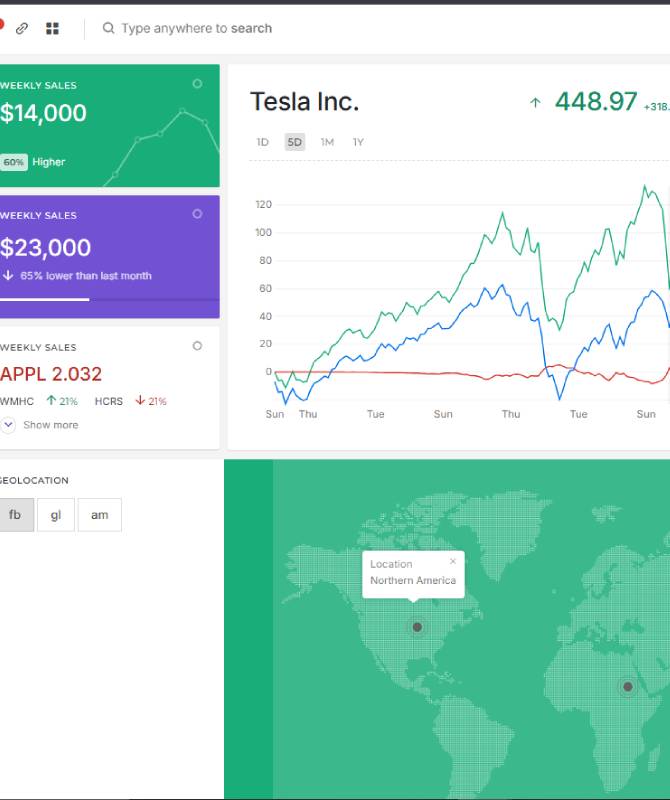
Task: Switch to the fb geolocation tab
Action: [x=16, y=514]
